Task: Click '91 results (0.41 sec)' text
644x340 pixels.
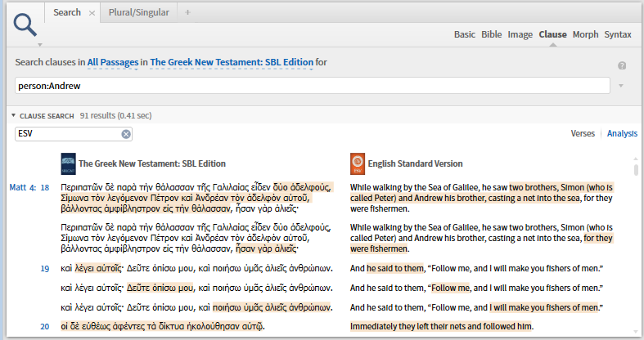Action: [116, 116]
